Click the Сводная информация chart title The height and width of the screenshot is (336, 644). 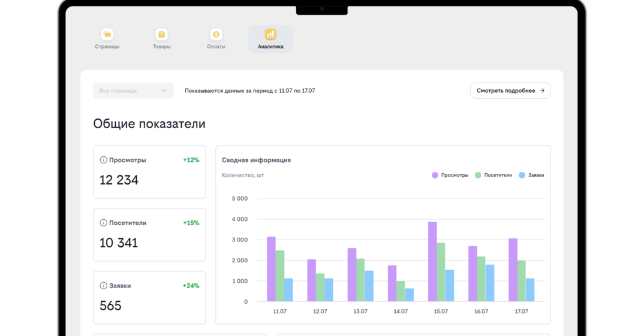[256, 160]
